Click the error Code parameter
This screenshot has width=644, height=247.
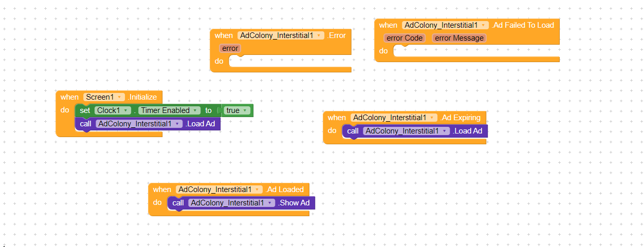tap(404, 38)
